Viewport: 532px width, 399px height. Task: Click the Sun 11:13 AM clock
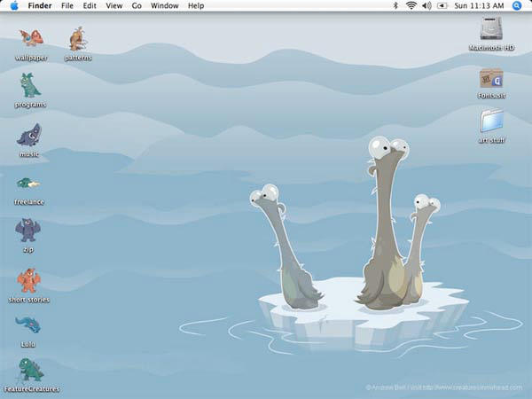pyautogui.click(x=479, y=6)
